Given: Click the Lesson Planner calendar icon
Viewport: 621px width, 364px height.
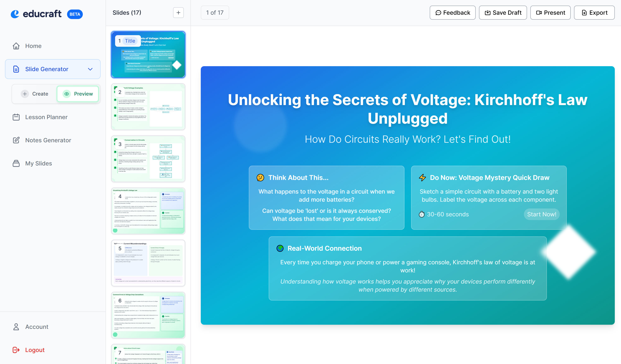Looking at the screenshot, I should [x=16, y=117].
